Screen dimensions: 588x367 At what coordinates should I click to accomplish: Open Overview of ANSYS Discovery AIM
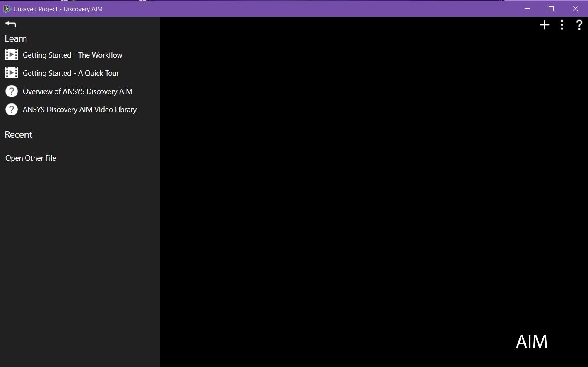pos(77,91)
